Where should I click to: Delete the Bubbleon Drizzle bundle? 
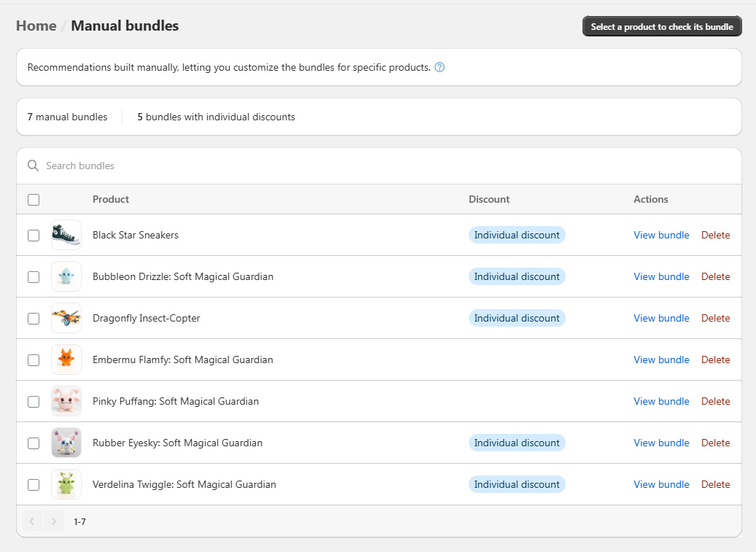point(715,276)
